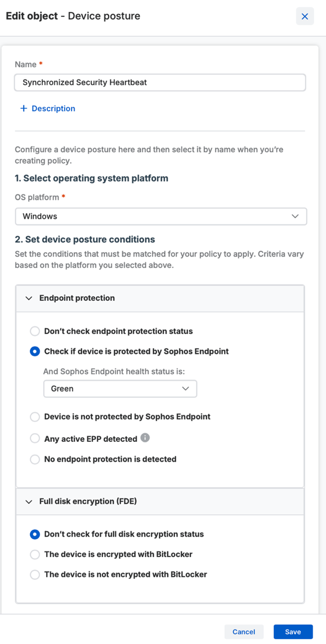The width and height of the screenshot is (326, 644).
Task: Click the chevron on the Full disk encryption header
Action: pos(29,501)
